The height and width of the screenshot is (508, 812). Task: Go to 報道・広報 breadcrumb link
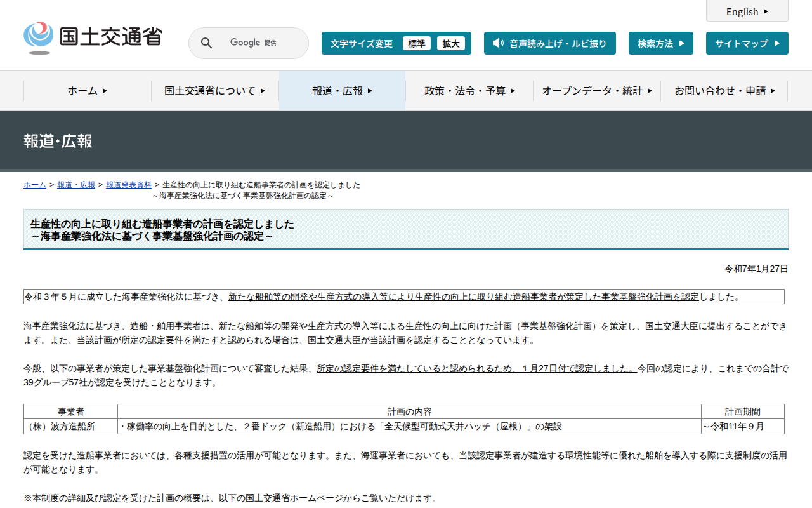76,185
